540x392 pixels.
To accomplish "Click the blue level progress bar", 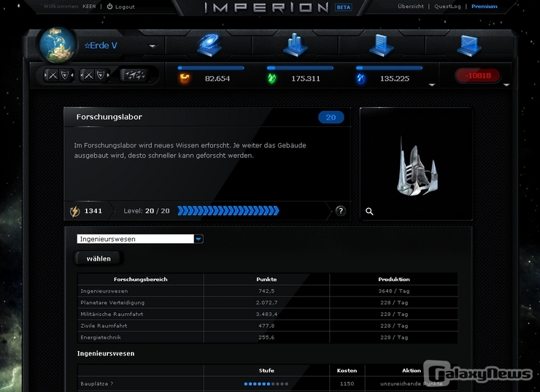I will [x=228, y=211].
